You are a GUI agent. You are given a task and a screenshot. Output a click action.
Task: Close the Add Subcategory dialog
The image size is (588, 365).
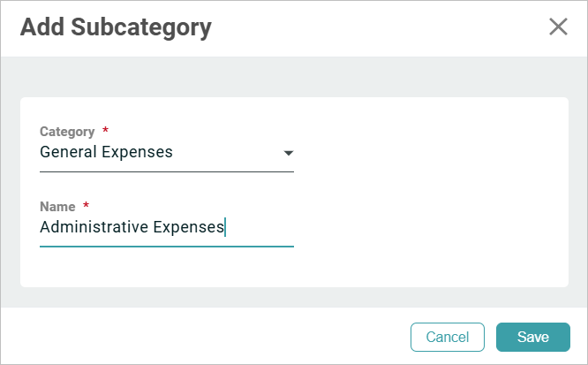coord(558,27)
